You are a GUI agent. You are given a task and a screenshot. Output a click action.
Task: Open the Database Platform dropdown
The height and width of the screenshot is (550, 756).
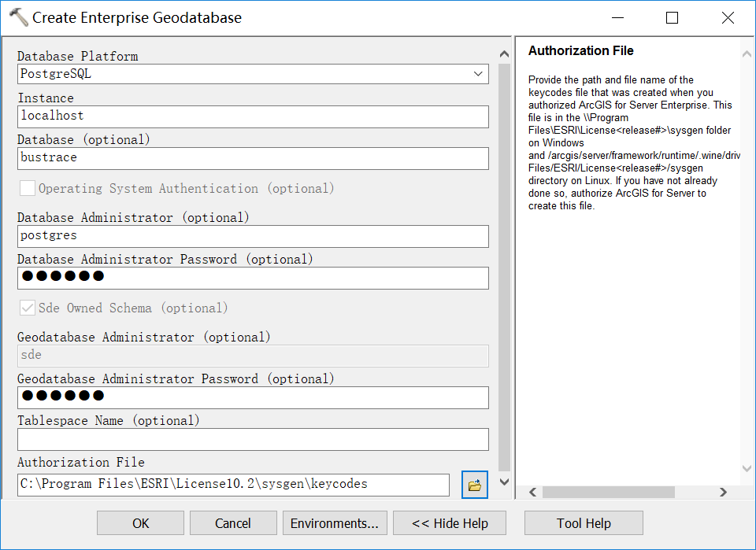253,74
